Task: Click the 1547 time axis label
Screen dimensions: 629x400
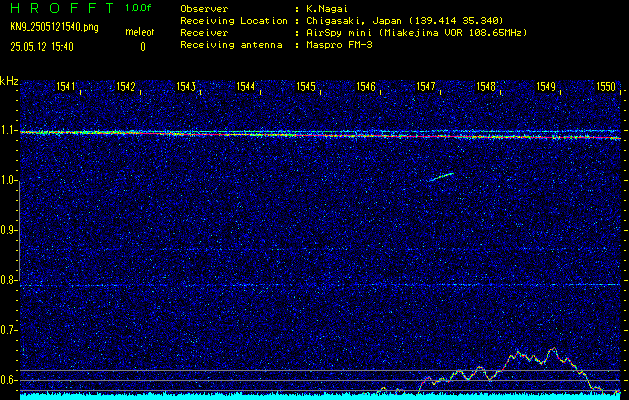Action: coord(426,86)
